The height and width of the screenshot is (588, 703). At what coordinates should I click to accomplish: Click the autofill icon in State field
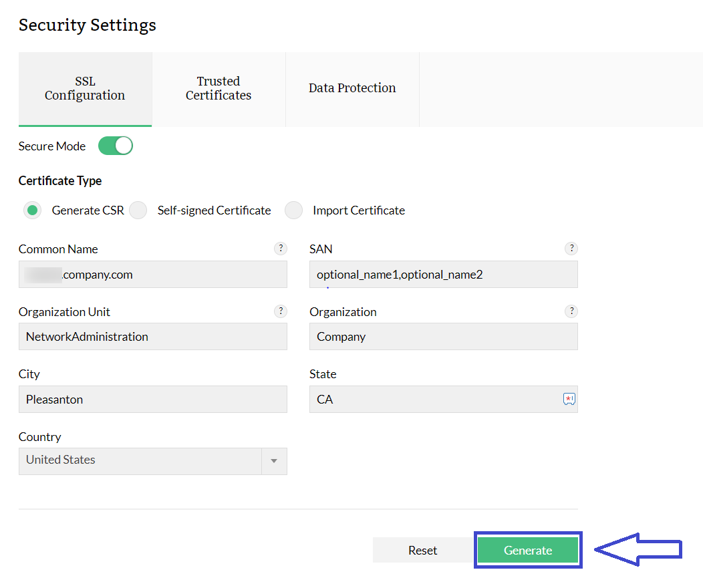(569, 399)
